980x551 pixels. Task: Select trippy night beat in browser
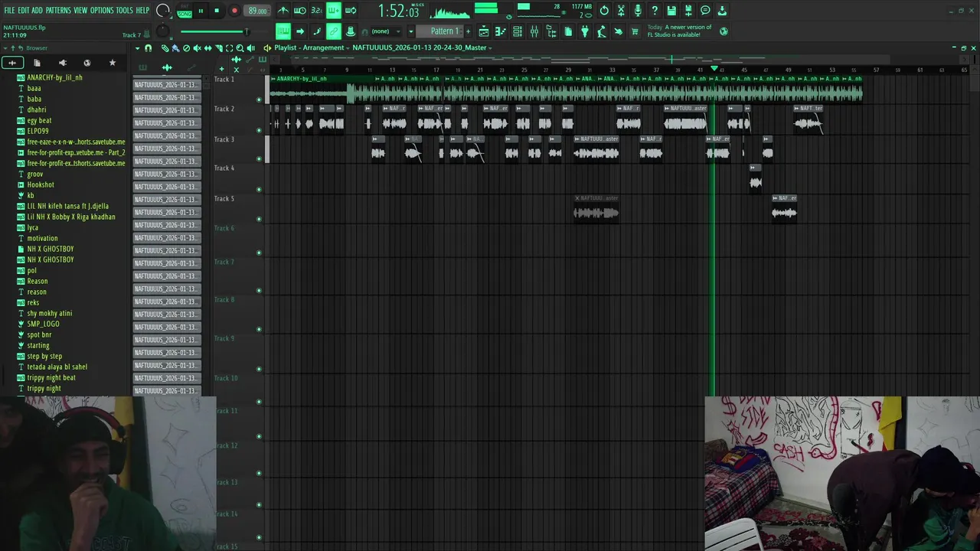point(51,377)
